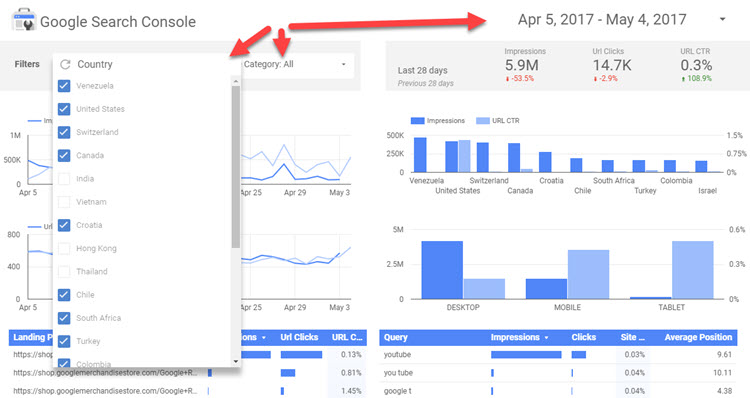Open the date range dropdown arrow
The height and width of the screenshot is (398, 750).
723,20
